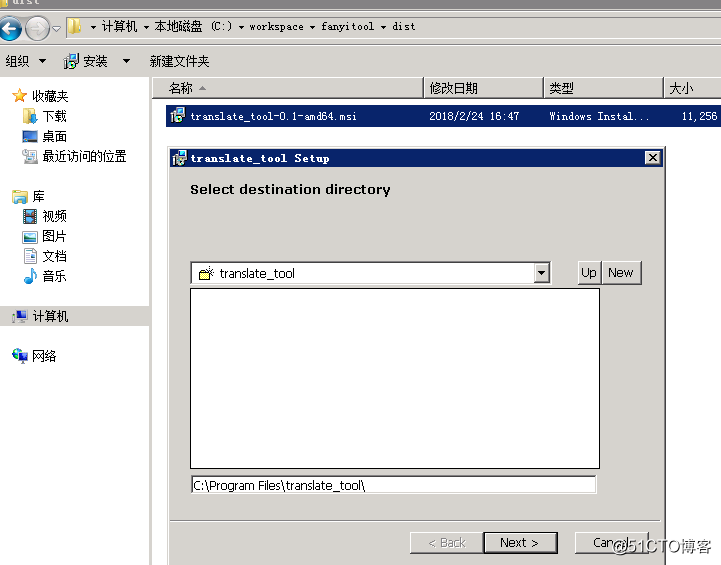This screenshot has width=721, height=565.
Task: Expand dropdown arrow after fanyitool
Action: tap(383, 28)
